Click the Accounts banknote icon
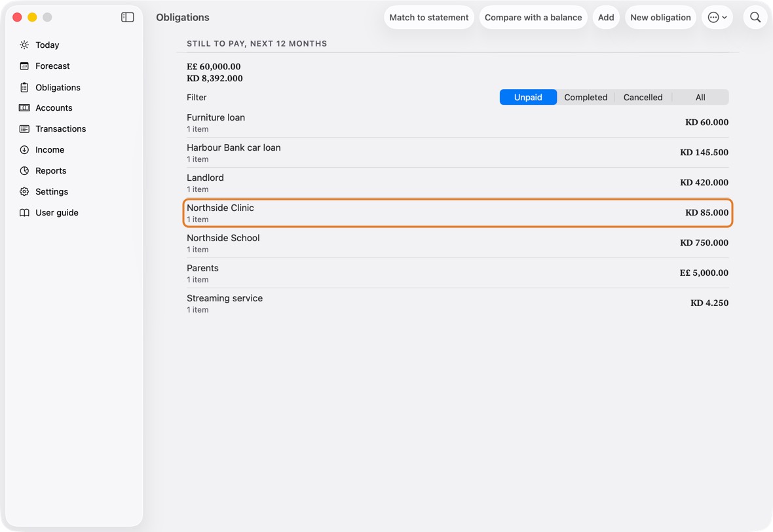 pos(24,108)
